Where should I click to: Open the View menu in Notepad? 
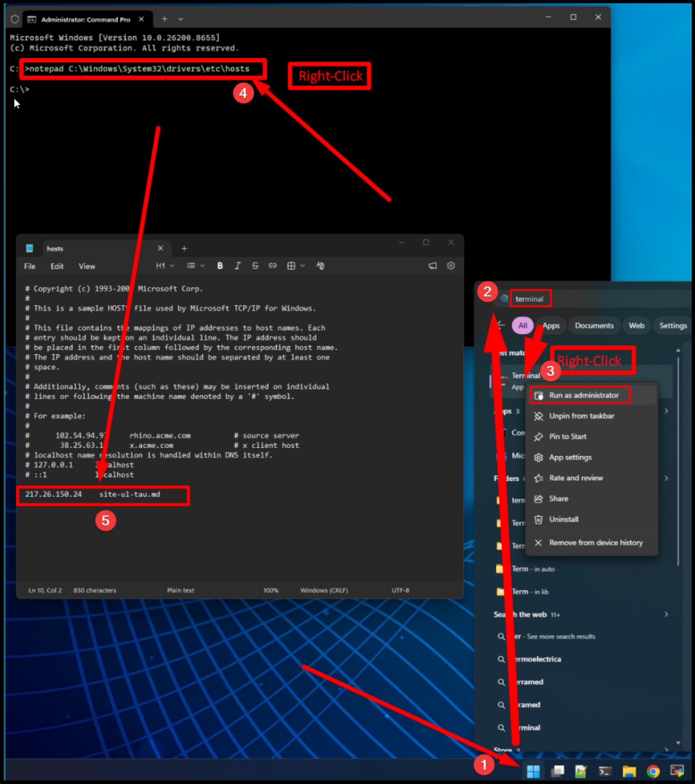[87, 266]
